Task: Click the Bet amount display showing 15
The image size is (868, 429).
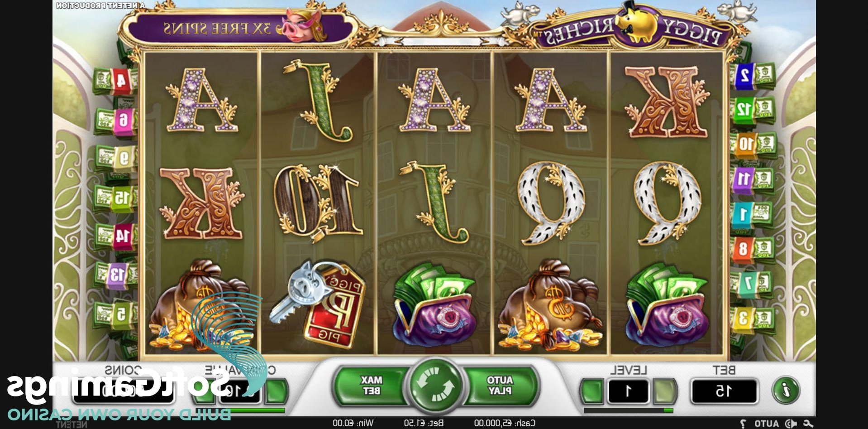Action: click(724, 391)
